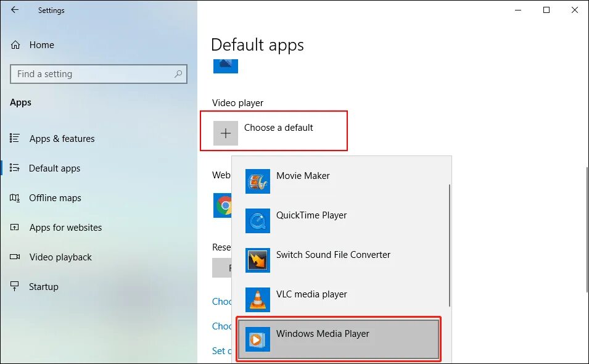Open the Choose a default picker
The height and width of the screenshot is (364, 589).
[273, 130]
